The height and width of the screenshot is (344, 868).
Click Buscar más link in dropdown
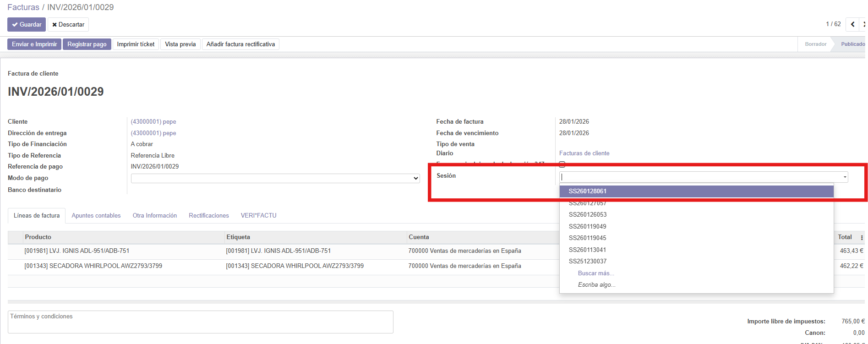tap(595, 273)
